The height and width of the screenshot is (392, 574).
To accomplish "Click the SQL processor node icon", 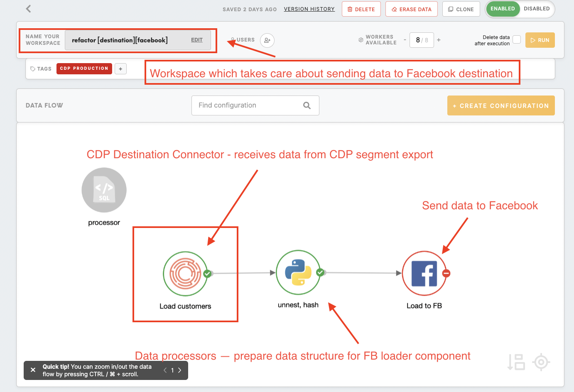I will click(104, 190).
